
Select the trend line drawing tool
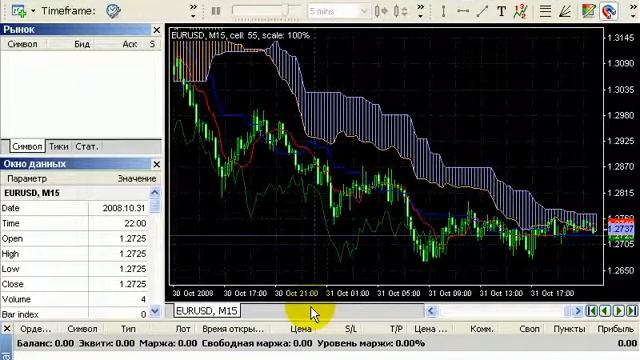(482, 11)
